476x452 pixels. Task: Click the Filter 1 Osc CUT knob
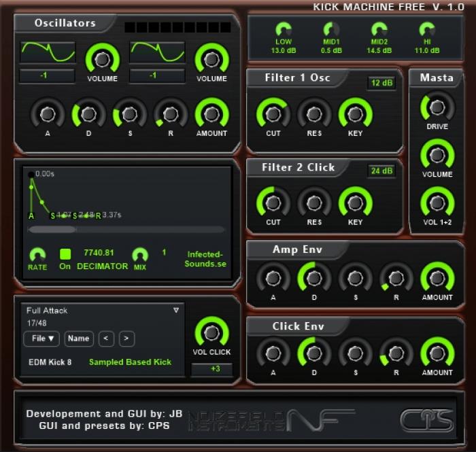pos(273,112)
